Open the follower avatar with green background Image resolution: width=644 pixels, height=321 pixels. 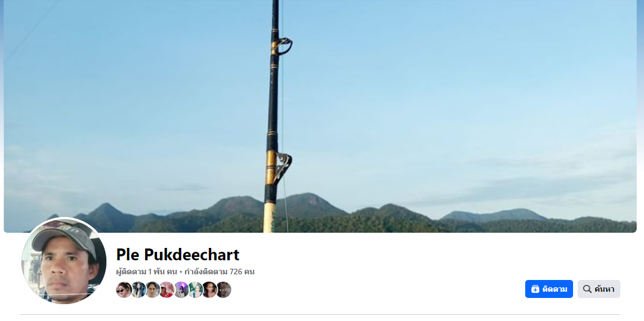(x=195, y=290)
